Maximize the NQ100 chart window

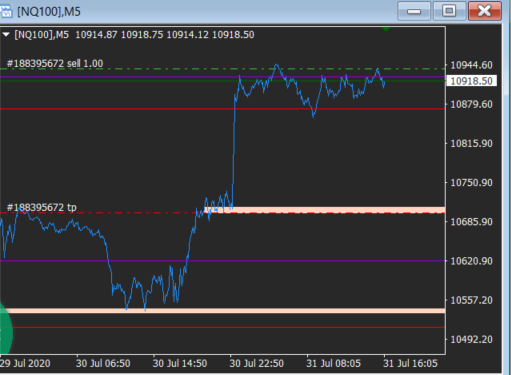coord(449,11)
